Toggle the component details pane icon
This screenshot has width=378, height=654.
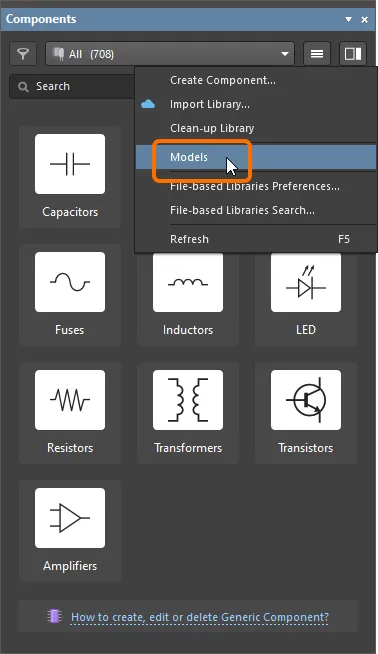click(353, 54)
